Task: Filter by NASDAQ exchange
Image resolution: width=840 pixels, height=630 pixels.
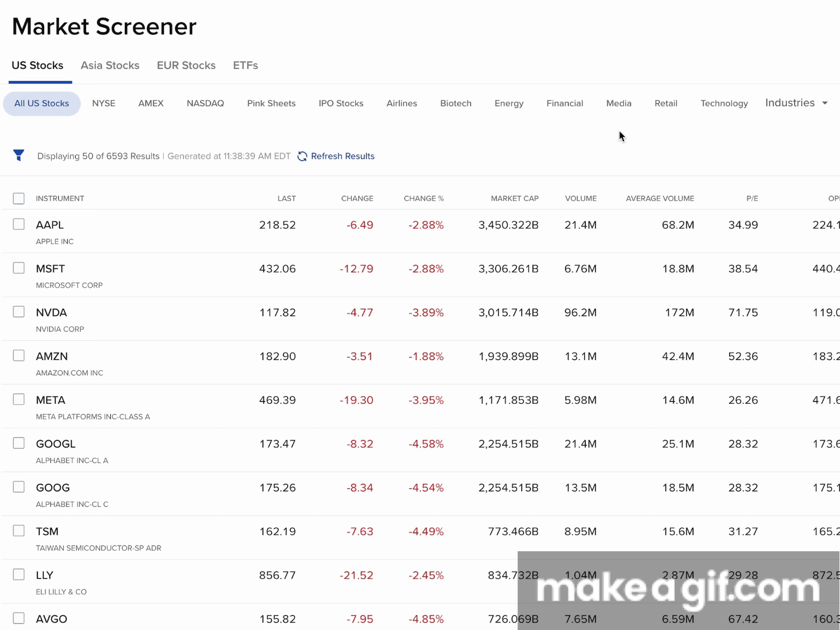Action: [205, 103]
